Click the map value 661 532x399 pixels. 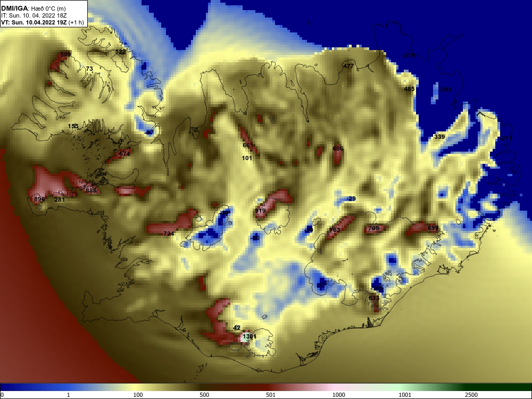[x=248, y=145]
